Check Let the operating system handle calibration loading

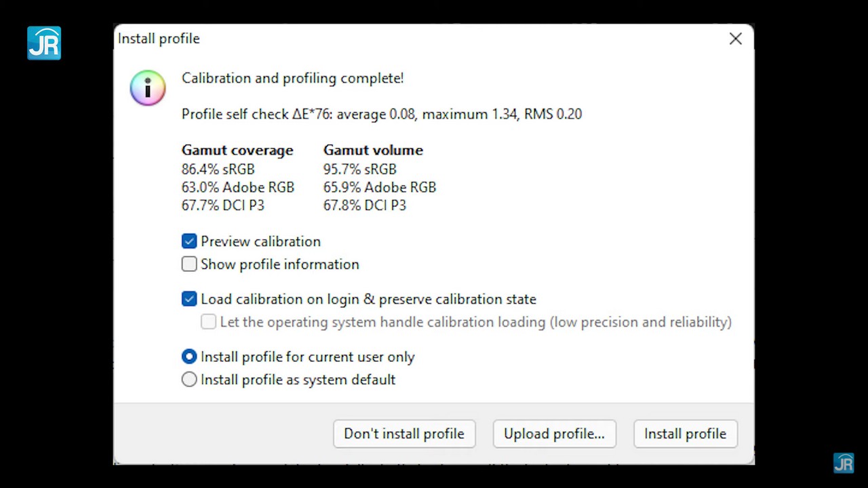click(x=209, y=322)
